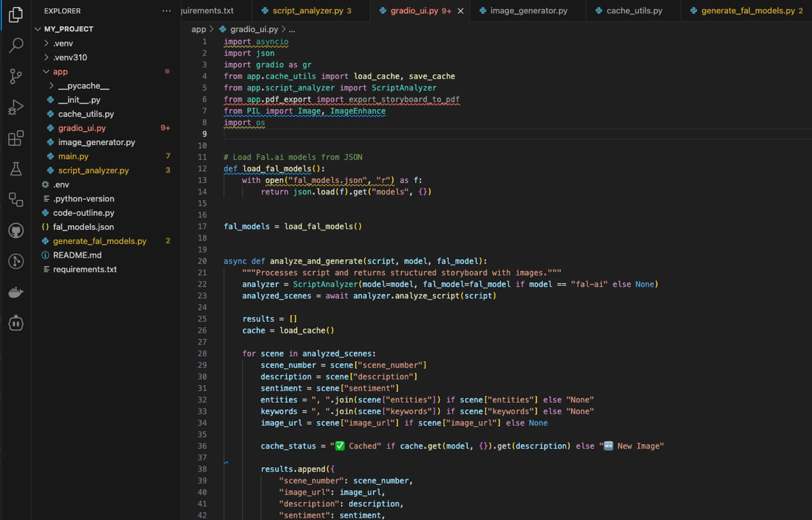This screenshot has height=520, width=812.
Task: Open requirements.txt in the file tree
Action: pos(85,269)
